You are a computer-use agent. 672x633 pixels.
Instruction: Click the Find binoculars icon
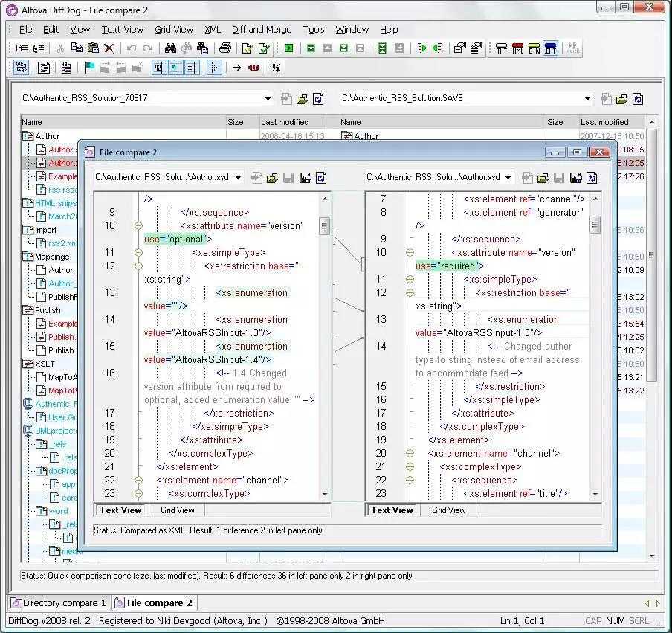(170, 48)
